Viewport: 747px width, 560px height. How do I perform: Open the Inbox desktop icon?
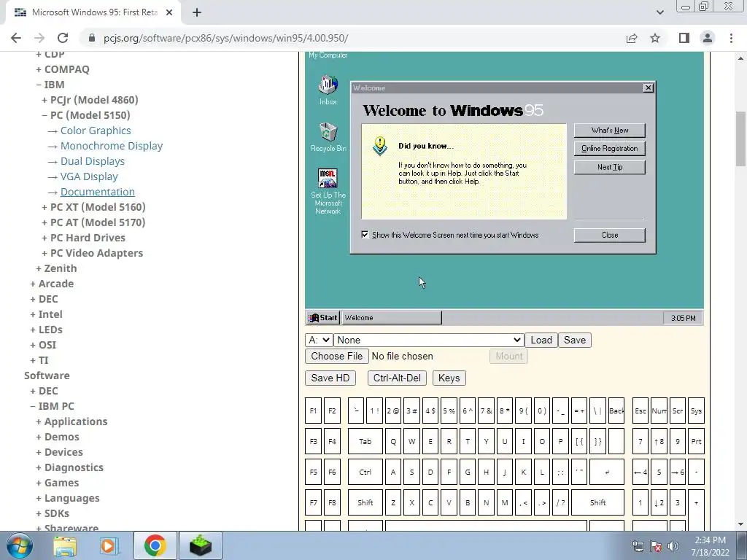[x=328, y=90]
